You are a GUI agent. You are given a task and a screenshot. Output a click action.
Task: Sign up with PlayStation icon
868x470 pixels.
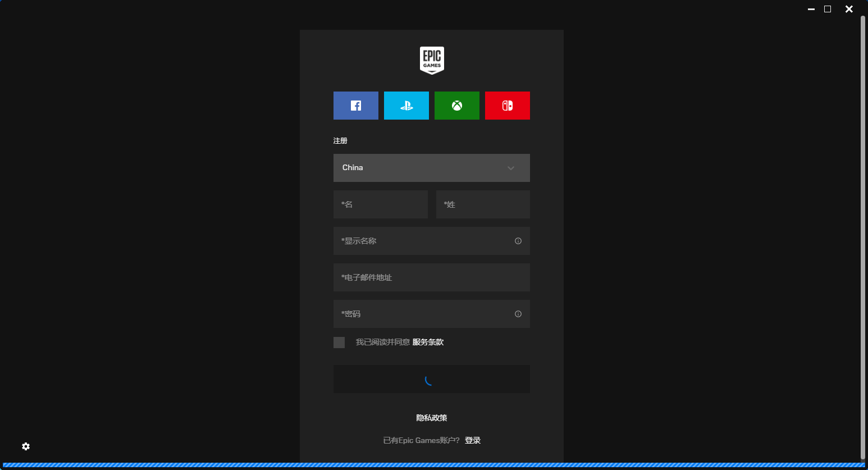point(406,106)
